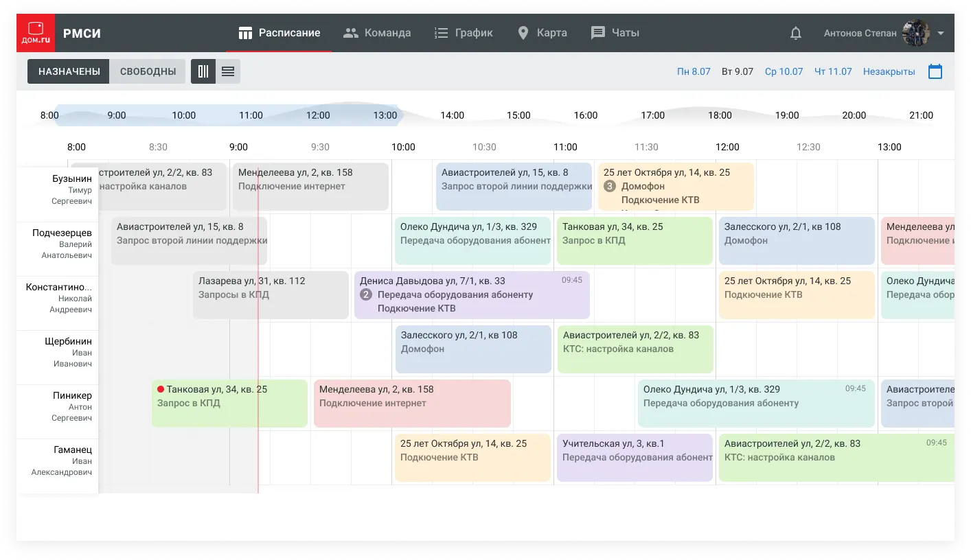The image size is (971, 560).
Task: Go to Чт 11.07 date
Action: tap(833, 71)
